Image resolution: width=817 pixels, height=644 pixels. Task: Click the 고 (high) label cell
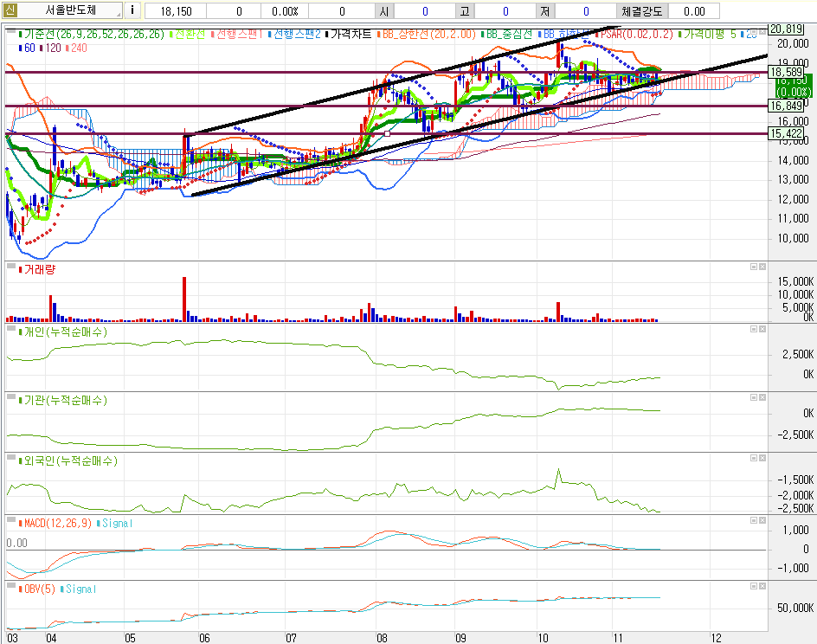point(465,11)
